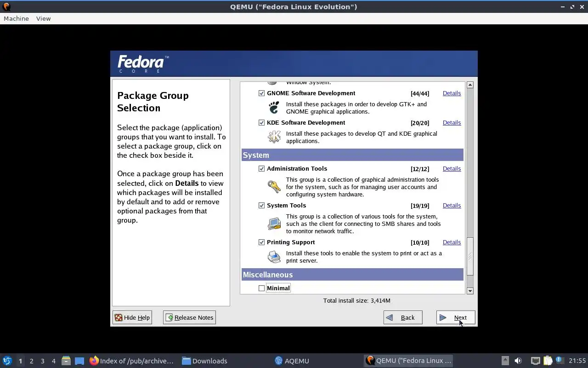Image resolution: width=588 pixels, height=368 pixels.
Task: Switch to Firefox 'Index of /pub/archive' taskbar window
Action: [x=132, y=361]
